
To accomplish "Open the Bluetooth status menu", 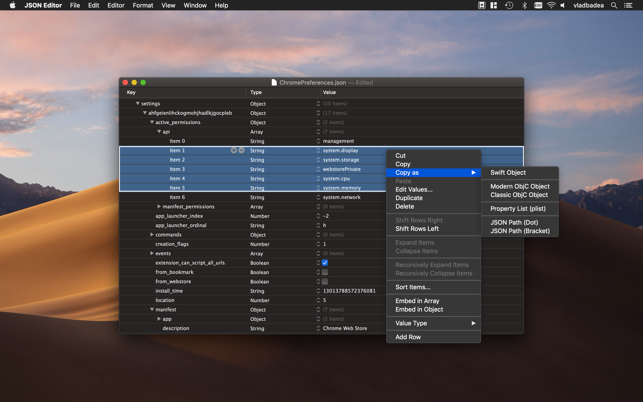I will (x=524, y=5).
